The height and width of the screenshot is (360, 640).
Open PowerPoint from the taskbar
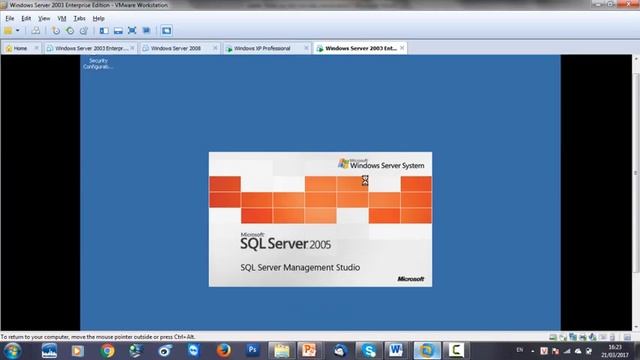click(x=309, y=351)
